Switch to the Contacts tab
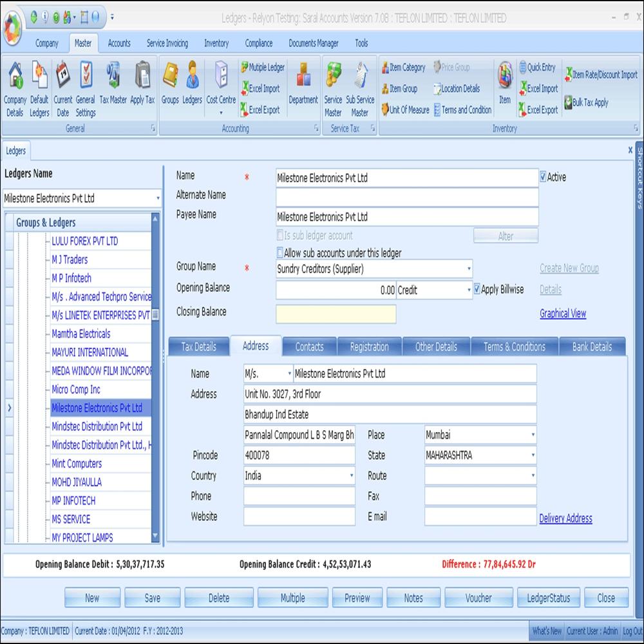644x644 pixels. pyautogui.click(x=308, y=346)
